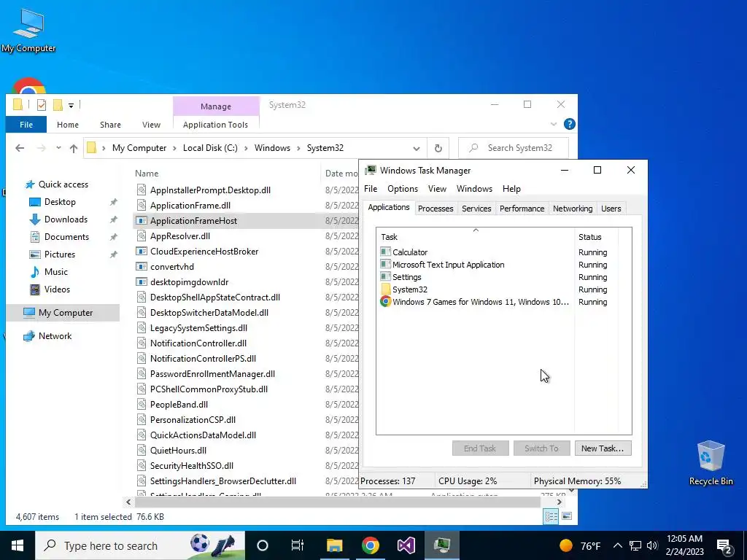Show hidden system tray icons

[617, 545]
